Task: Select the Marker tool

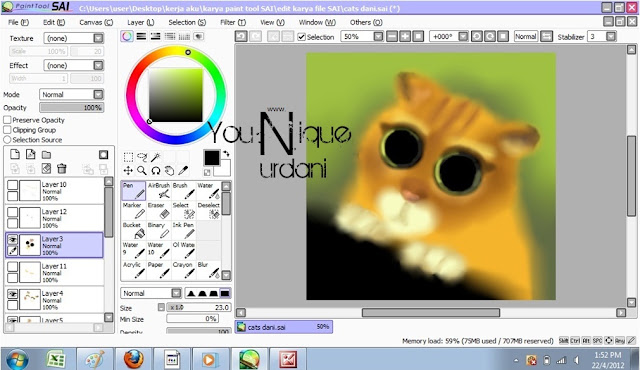Action: tap(133, 210)
